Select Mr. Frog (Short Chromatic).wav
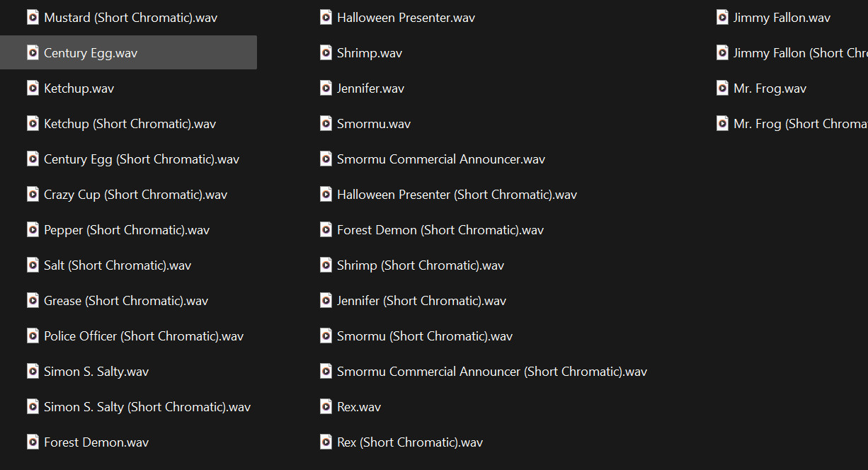The width and height of the screenshot is (868, 470). [799, 123]
